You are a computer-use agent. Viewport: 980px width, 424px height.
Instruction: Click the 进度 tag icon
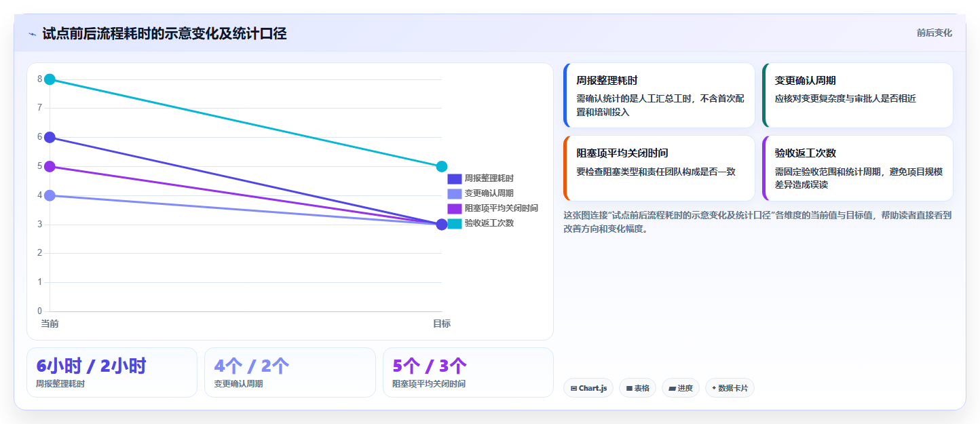coord(673,389)
